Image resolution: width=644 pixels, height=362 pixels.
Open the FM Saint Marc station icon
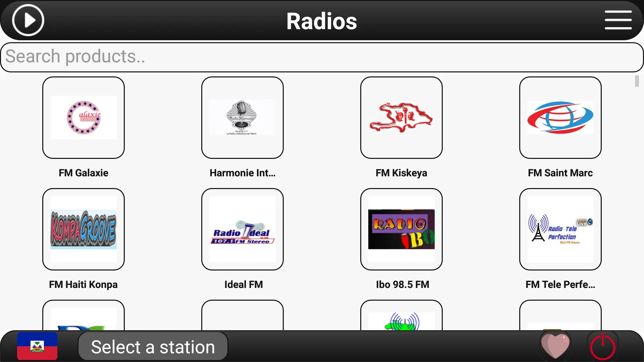[560, 117]
